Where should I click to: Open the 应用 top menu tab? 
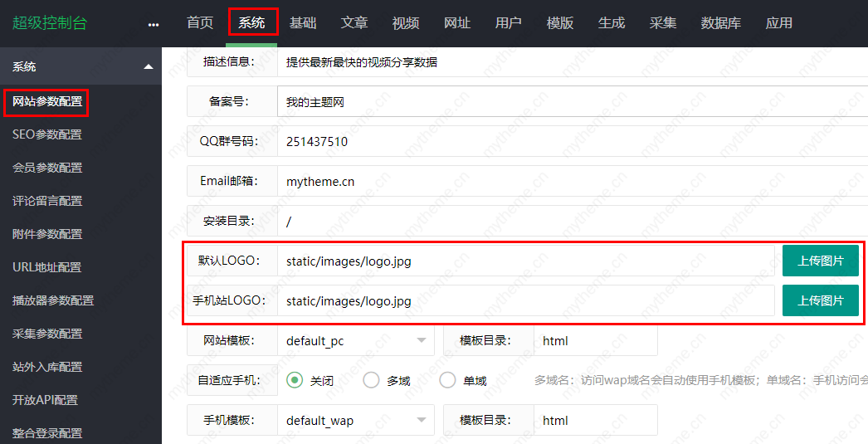tap(778, 23)
